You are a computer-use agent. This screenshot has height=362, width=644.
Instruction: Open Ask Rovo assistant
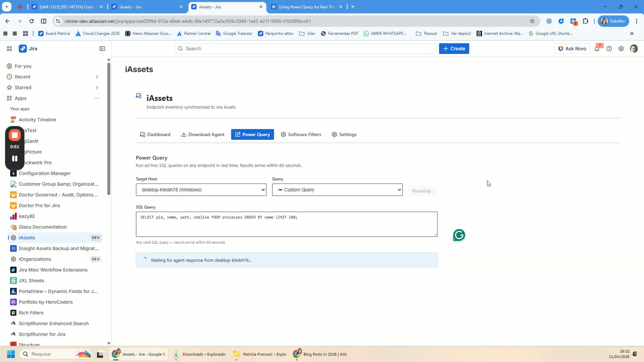click(572, 49)
